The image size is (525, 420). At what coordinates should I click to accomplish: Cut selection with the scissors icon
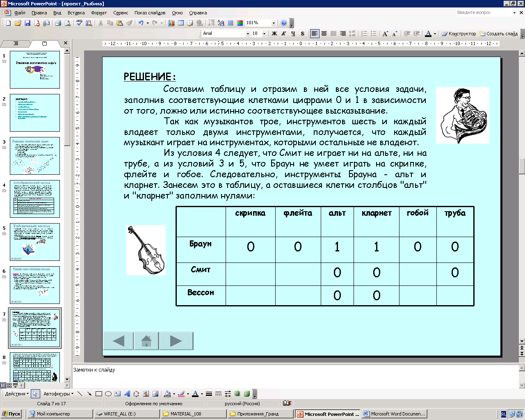[100, 23]
